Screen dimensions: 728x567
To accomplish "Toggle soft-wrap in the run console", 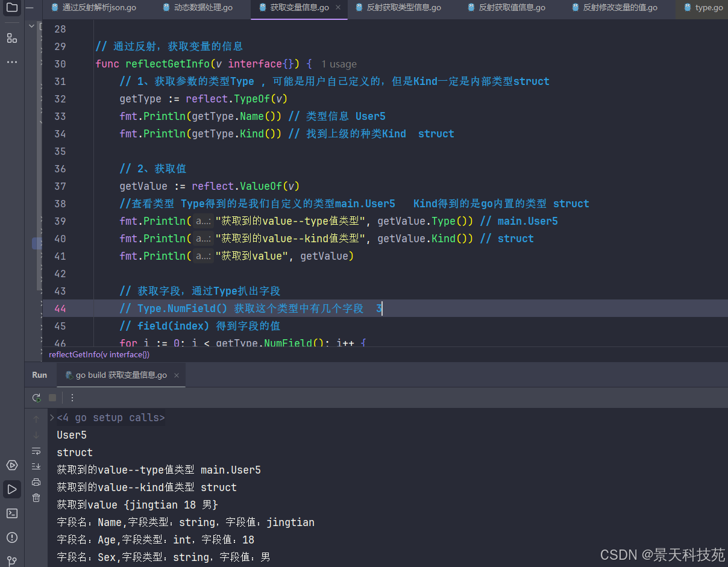I will coord(36,451).
